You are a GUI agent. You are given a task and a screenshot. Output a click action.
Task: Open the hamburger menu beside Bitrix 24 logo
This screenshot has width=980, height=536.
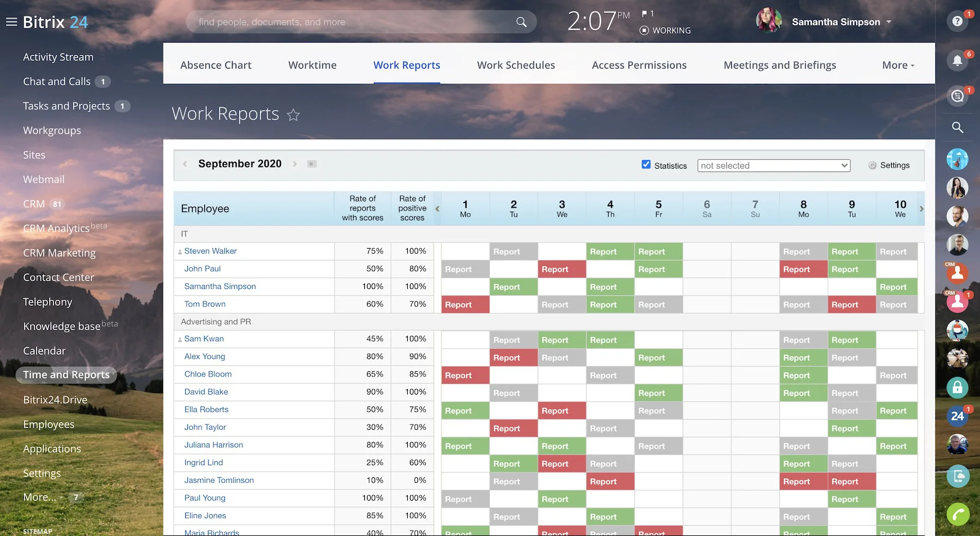(11, 22)
